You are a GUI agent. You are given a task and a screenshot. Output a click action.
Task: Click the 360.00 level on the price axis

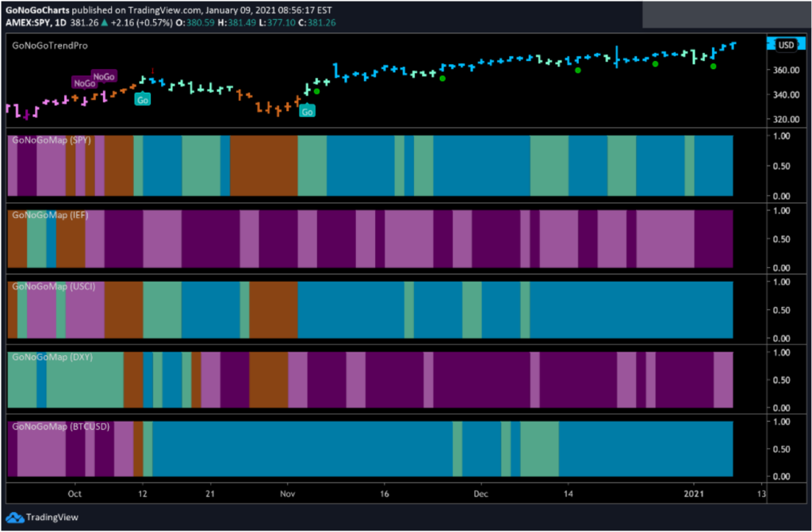[x=787, y=70]
